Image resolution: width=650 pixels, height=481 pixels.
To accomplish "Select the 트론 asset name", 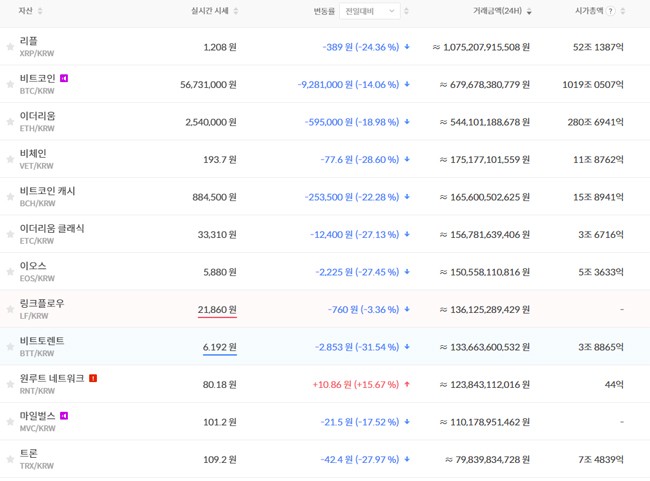I will point(29,453).
